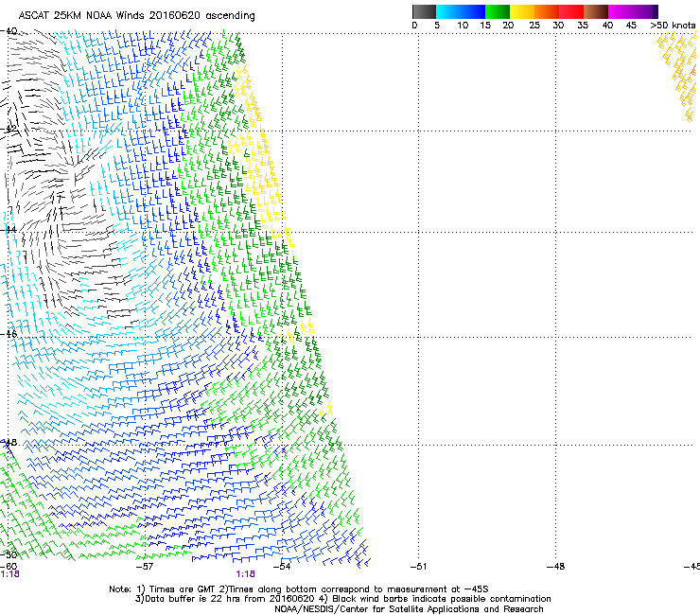This screenshot has width=700, height=615.
Task: Click the '40' legend label
Action: (607, 26)
